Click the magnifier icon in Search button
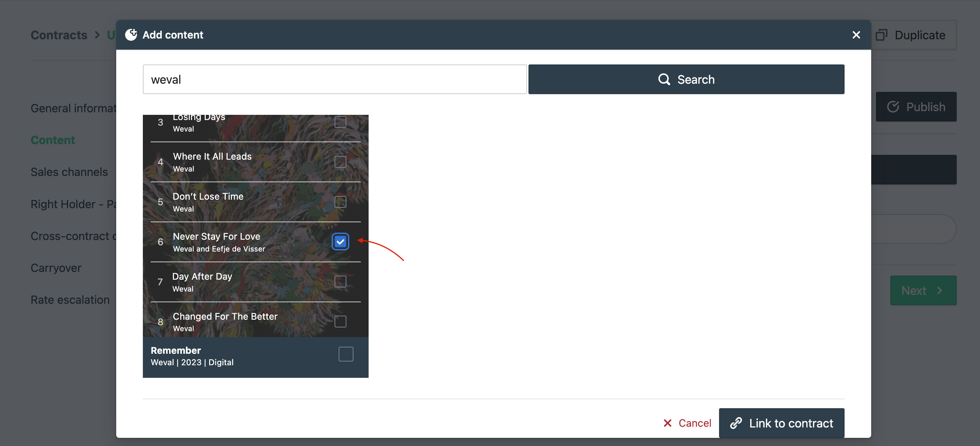This screenshot has height=446, width=980. 664,79
